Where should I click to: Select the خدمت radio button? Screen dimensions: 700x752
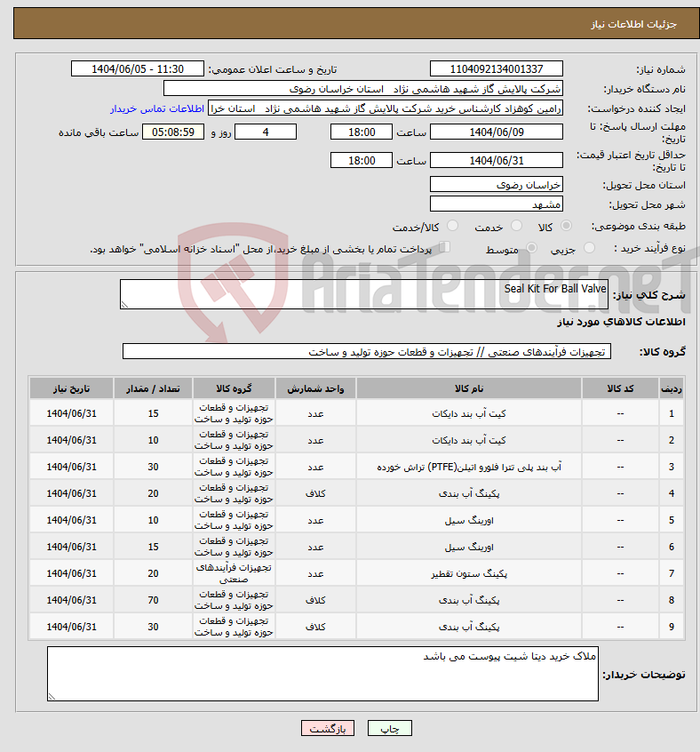(516, 226)
